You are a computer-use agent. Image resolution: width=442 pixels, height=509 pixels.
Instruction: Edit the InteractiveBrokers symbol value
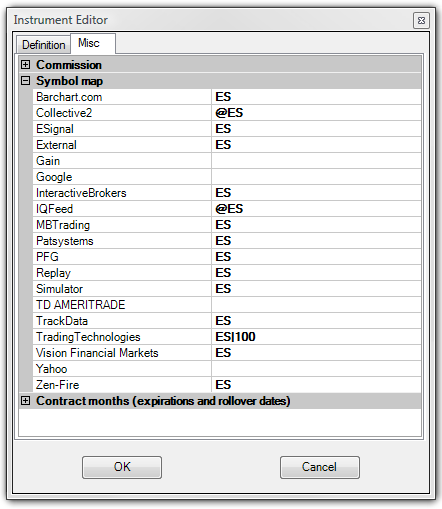click(316, 193)
